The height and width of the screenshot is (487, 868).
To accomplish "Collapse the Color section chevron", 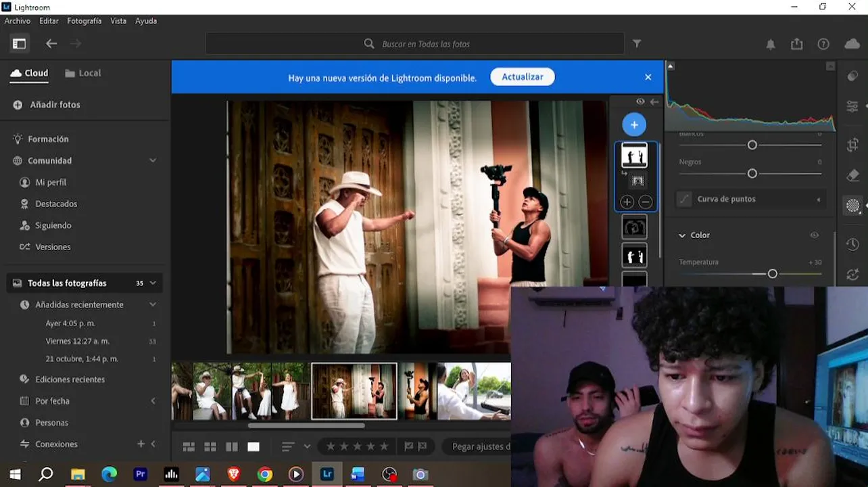I will pos(682,235).
